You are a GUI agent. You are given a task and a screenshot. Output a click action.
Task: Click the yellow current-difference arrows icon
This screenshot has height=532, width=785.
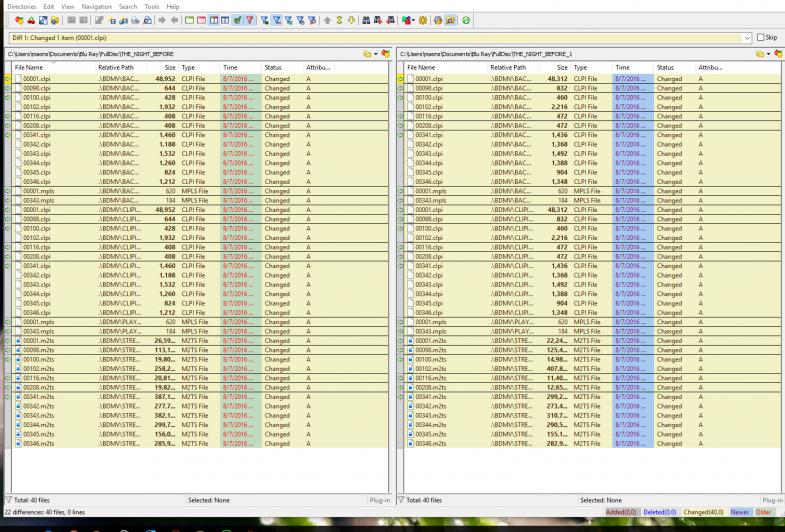click(x=339, y=21)
